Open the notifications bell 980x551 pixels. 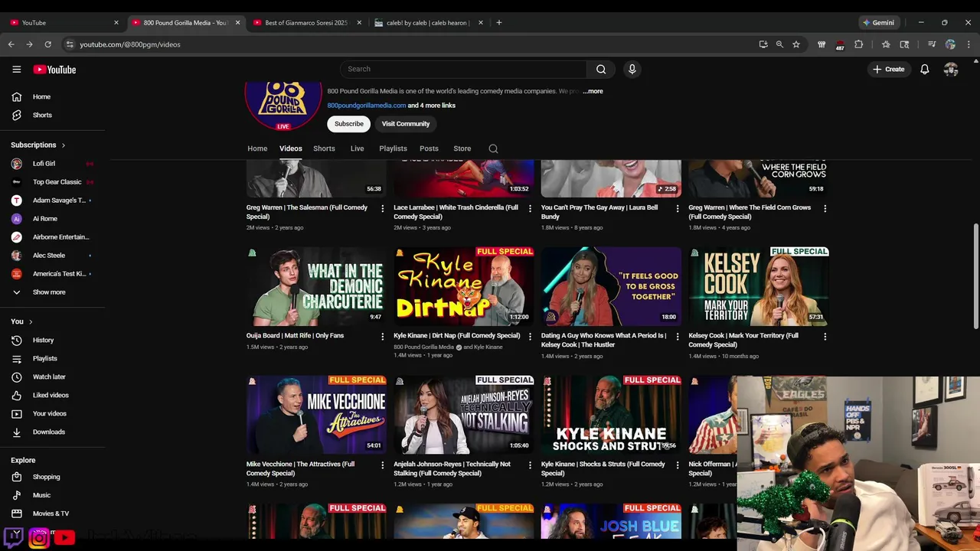tap(925, 69)
